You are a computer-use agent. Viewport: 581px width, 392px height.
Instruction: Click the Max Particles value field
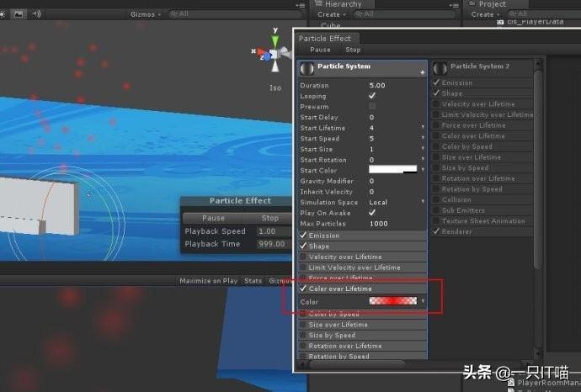[393, 224]
